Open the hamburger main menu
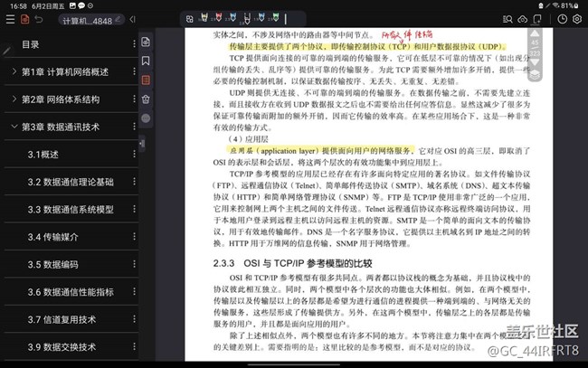Image resolution: width=588 pixels, height=368 pixels. click(x=10, y=20)
